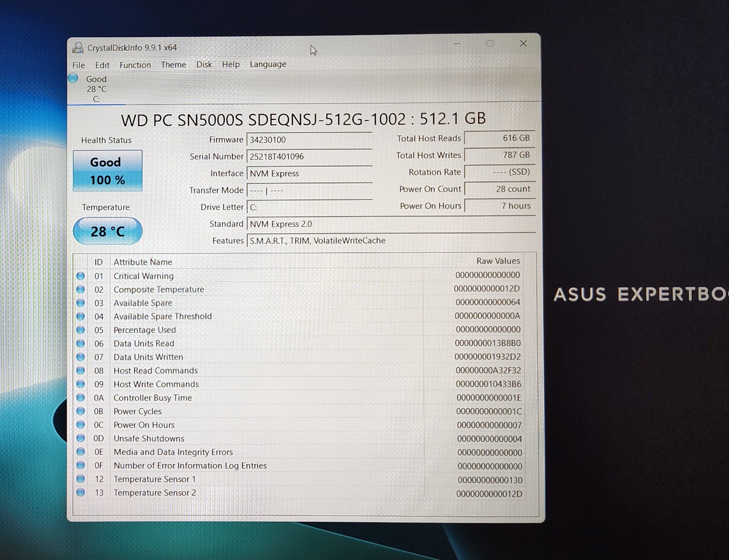Click the Attribute Name column header
The image size is (729, 560).
pos(266,262)
